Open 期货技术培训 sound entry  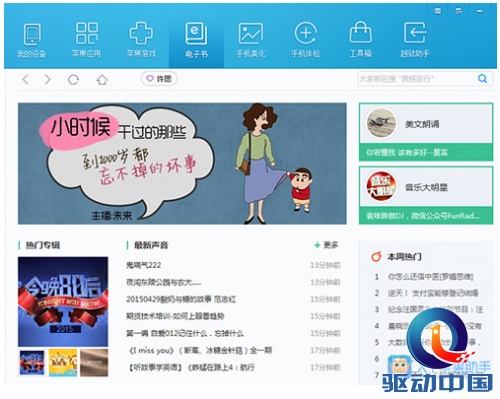pyautogui.click(x=175, y=316)
